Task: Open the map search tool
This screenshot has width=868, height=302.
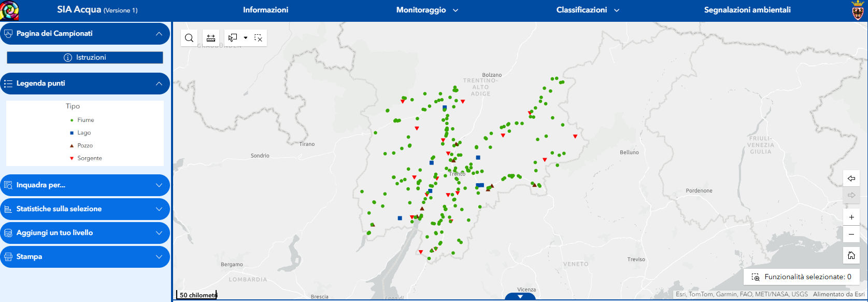Action: 189,38
